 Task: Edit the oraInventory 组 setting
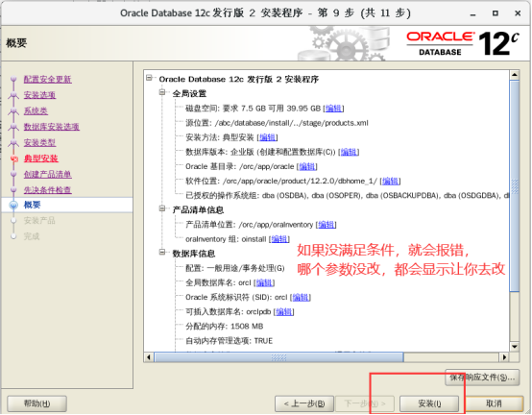click(279, 239)
